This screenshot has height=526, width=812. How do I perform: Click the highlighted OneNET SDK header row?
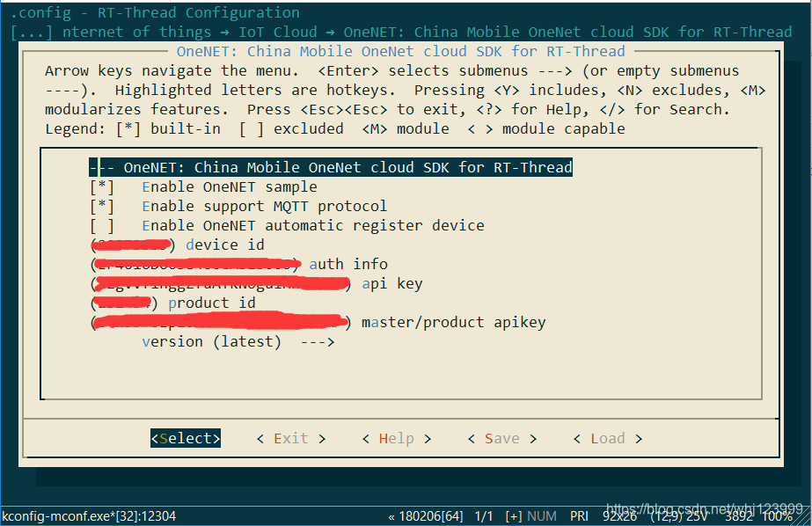point(331,167)
